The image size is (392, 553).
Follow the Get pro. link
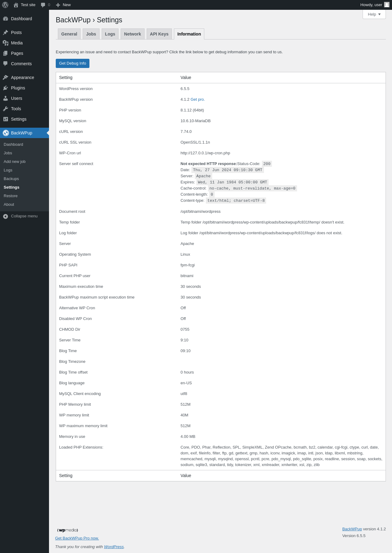pyautogui.click(x=198, y=100)
